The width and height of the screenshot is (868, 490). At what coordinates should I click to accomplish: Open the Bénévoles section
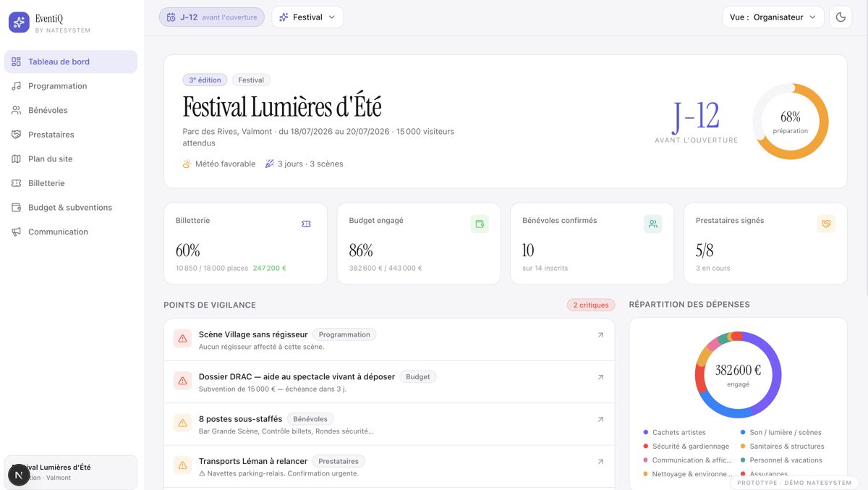[x=70, y=110]
